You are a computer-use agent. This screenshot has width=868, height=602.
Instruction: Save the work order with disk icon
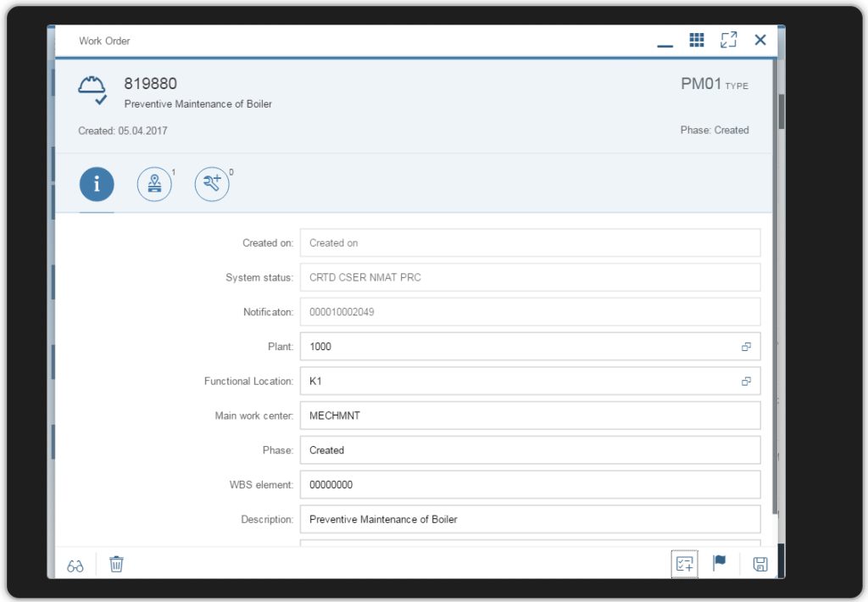coord(760,565)
